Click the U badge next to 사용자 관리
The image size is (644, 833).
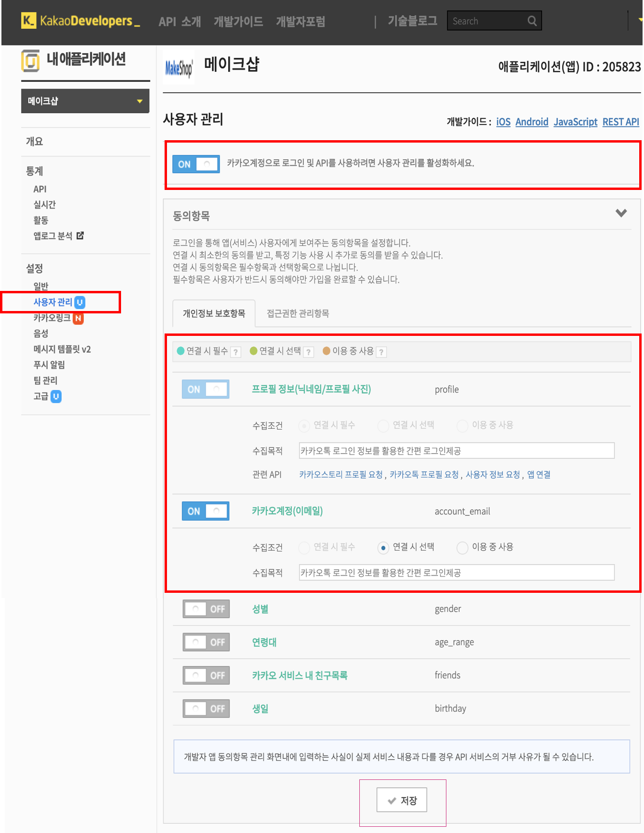[x=80, y=302]
